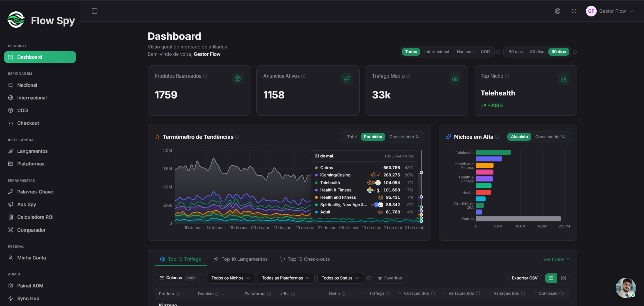
Task: Toggle light theme sun icon
Action: pos(574,11)
